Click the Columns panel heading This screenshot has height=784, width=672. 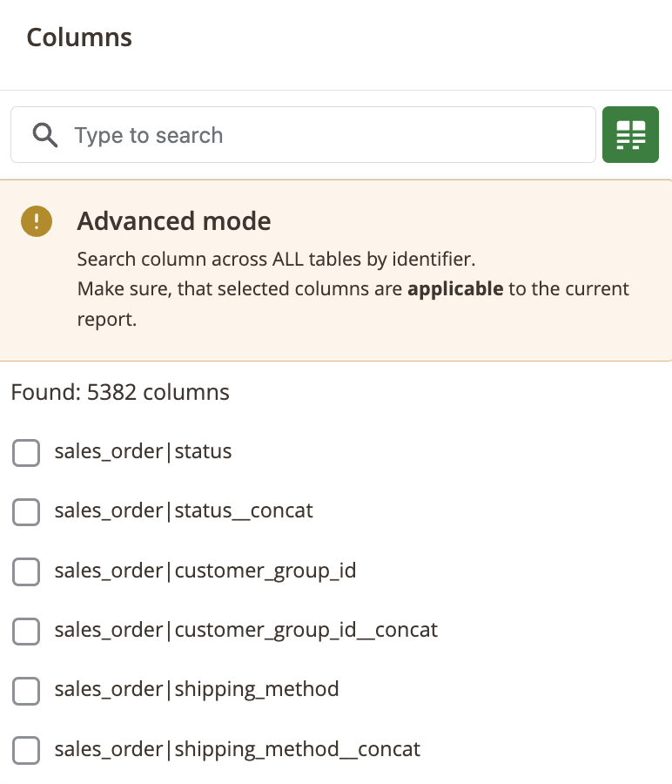pyautogui.click(x=79, y=37)
